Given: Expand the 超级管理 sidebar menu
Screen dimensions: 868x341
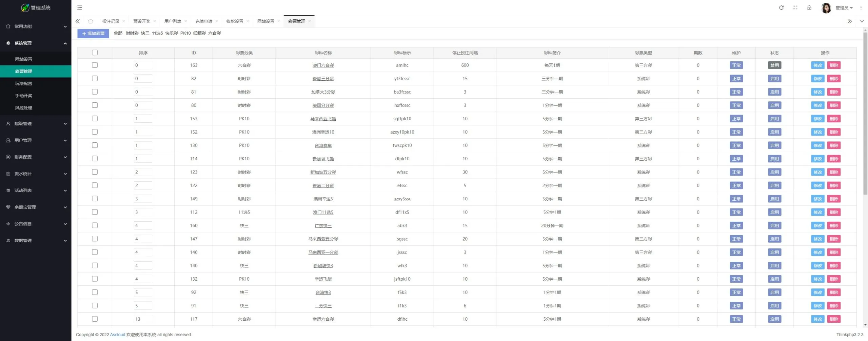Looking at the screenshot, I should pos(36,124).
